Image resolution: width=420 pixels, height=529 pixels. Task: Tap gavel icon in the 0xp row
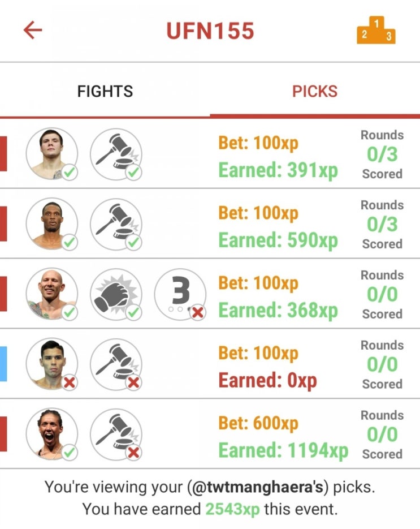(116, 364)
